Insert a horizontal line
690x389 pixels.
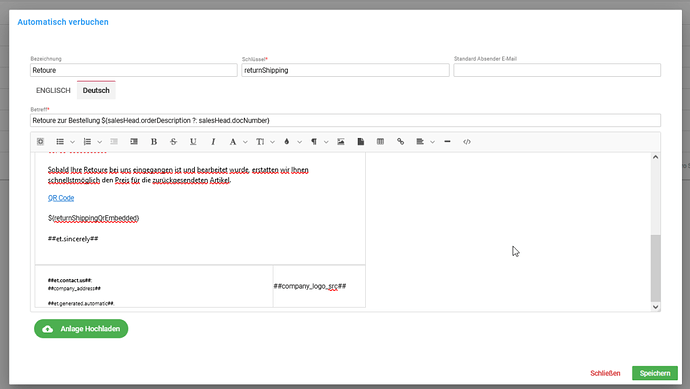(x=447, y=142)
